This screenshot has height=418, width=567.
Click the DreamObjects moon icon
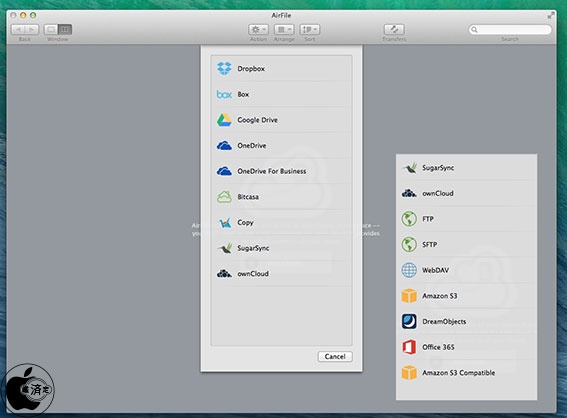click(409, 321)
